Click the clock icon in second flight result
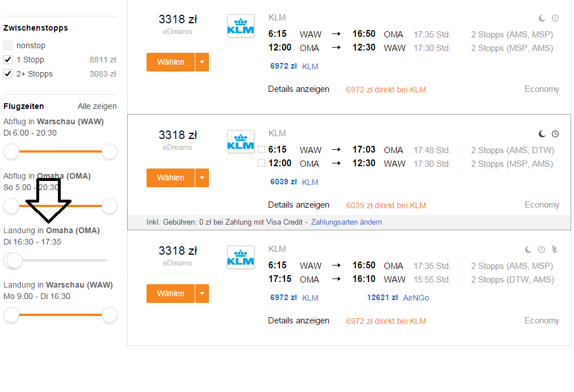574x392 pixels. [x=555, y=134]
